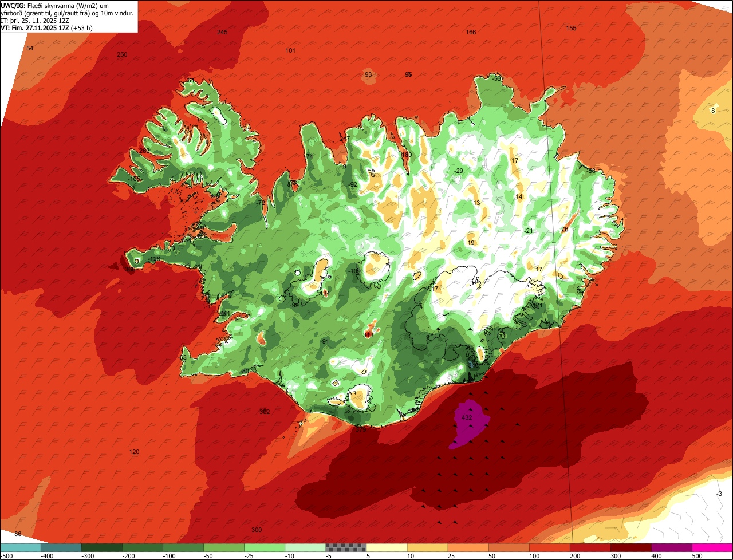Click the valid time text 'VT: Fim. 27.11.2025 17Z'
The width and height of the screenshot is (733, 560).
(x=36, y=28)
